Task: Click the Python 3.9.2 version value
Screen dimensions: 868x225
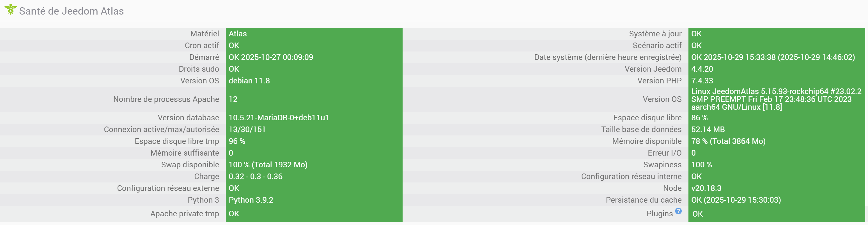Action: pyautogui.click(x=251, y=200)
